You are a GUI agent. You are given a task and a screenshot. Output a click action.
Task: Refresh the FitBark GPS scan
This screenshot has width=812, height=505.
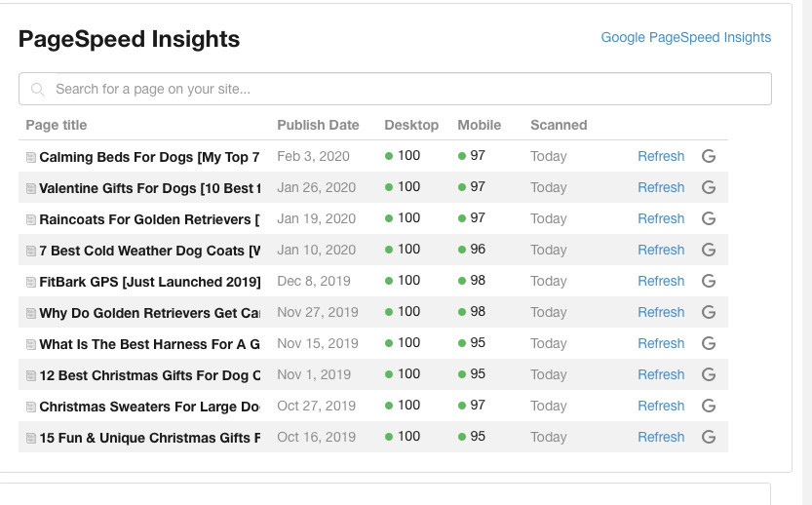point(661,281)
